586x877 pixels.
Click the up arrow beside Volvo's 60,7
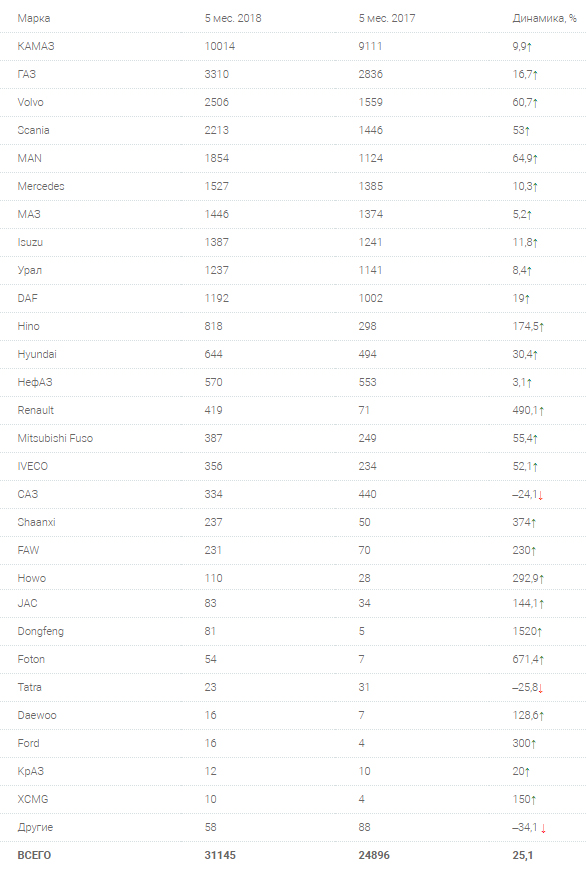coord(535,103)
